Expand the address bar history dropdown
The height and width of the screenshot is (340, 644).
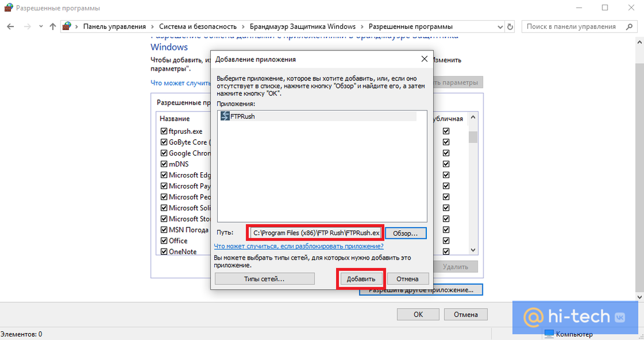(x=500, y=27)
